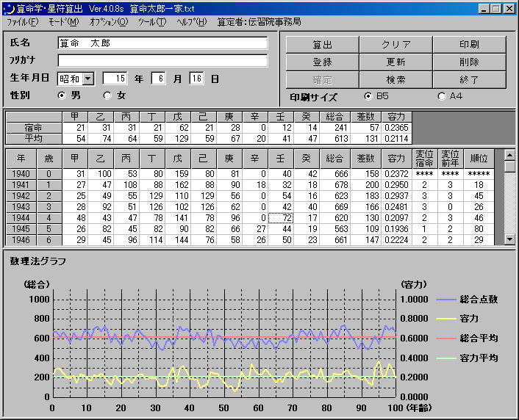The height and width of the screenshot is (420, 519).
Task: Click the yellow 容力 legend entry
Action: click(457, 319)
